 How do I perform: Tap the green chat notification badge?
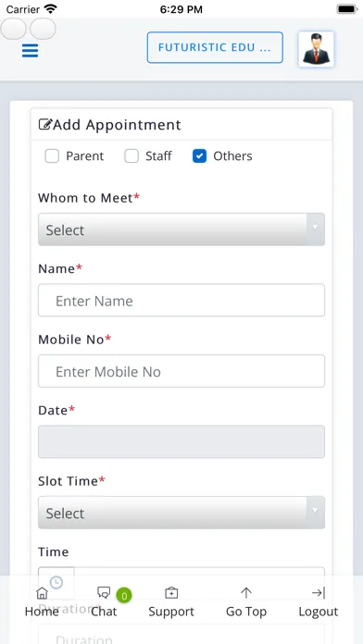pyautogui.click(x=124, y=596)
